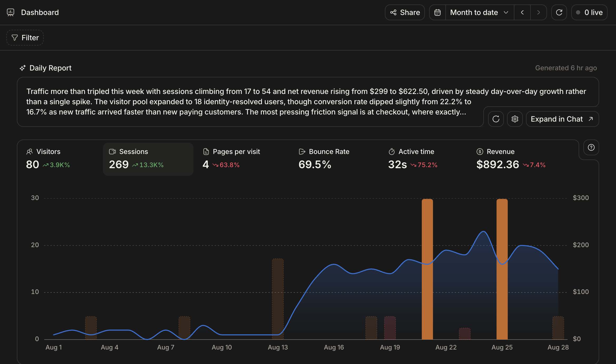The image size is (616, 364).
Task: Refresh the dashboard data
Action: 559,12
